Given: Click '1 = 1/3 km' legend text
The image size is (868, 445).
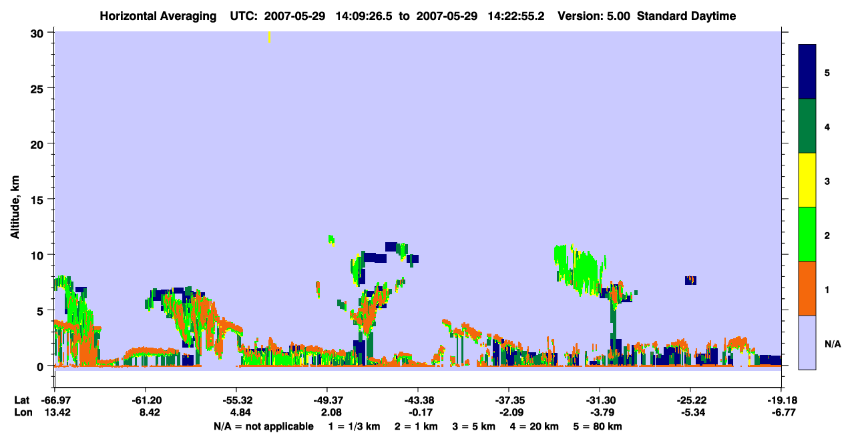Looking at the screenshot, I should tap(355, 426).
